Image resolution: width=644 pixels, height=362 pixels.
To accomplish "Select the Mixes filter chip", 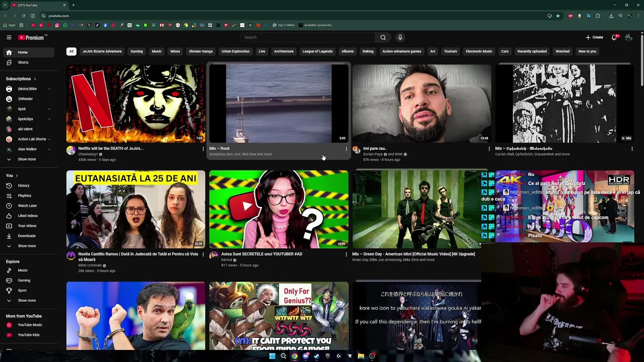I will coord(175,51).
